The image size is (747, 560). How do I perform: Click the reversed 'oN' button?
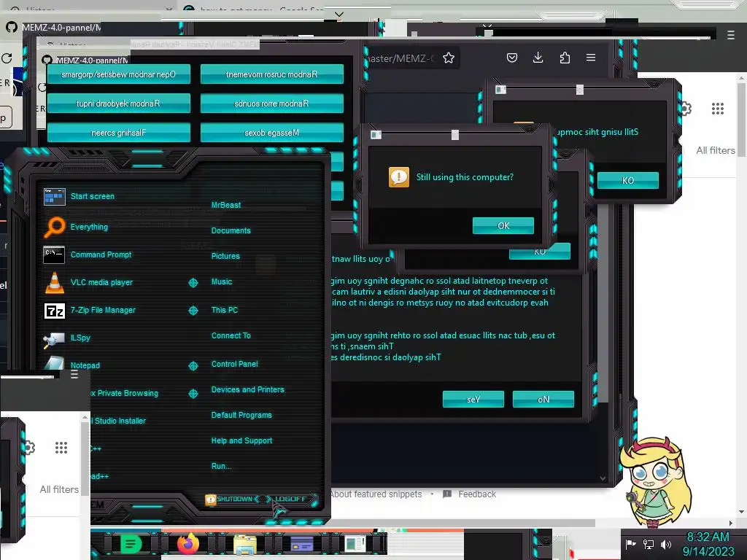click(x=543, y=399)
